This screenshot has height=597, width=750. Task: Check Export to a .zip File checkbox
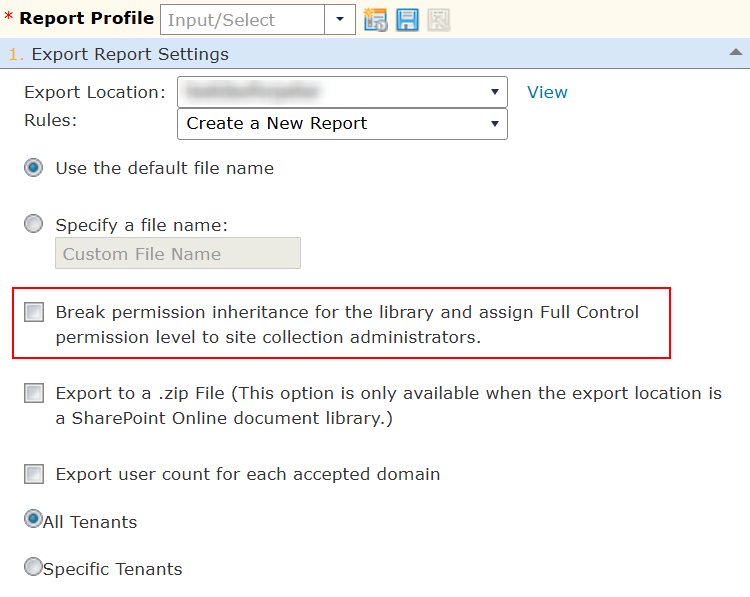coord(34,393)
